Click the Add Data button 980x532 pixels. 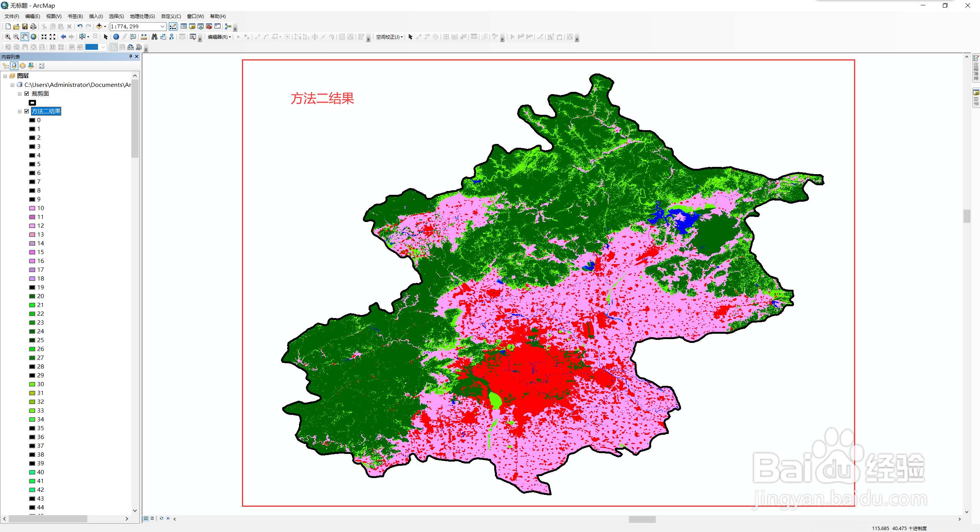[x=99, y=26]
